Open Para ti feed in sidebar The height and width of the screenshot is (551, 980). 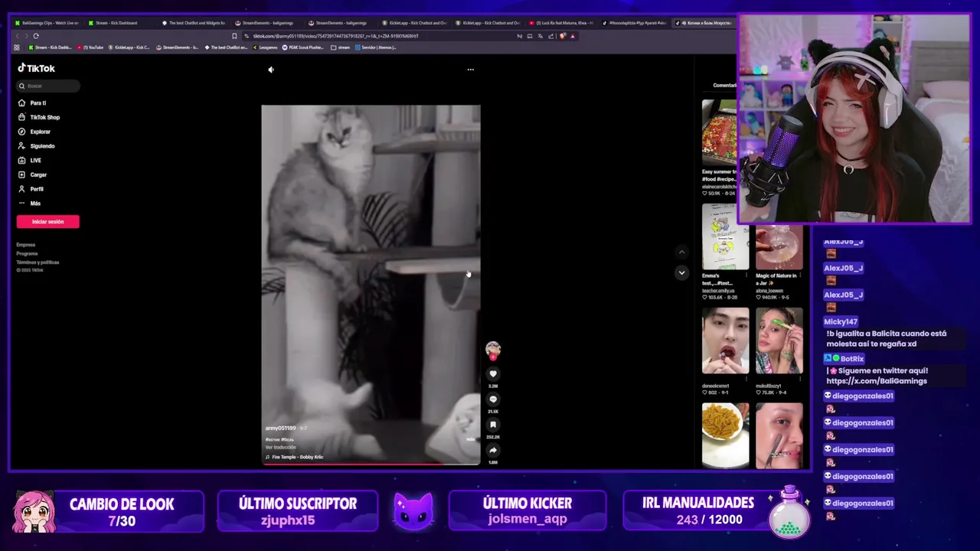click(x=32, y=103)
